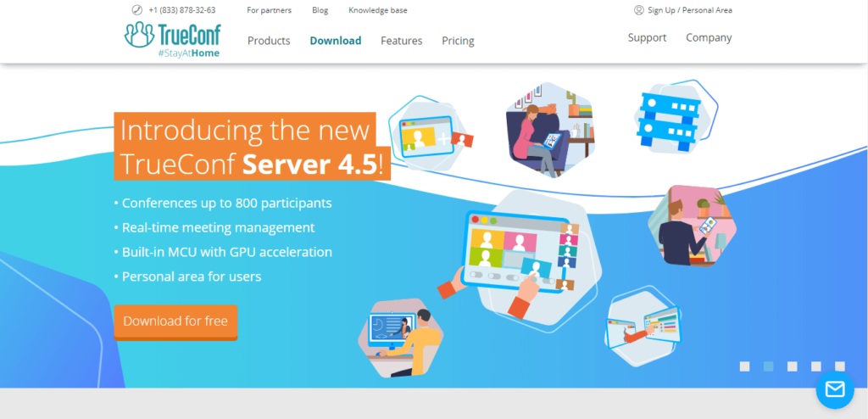The width and height of the screenshot is (868, 419).
Task: Open the Download menu
Action: 336,41
